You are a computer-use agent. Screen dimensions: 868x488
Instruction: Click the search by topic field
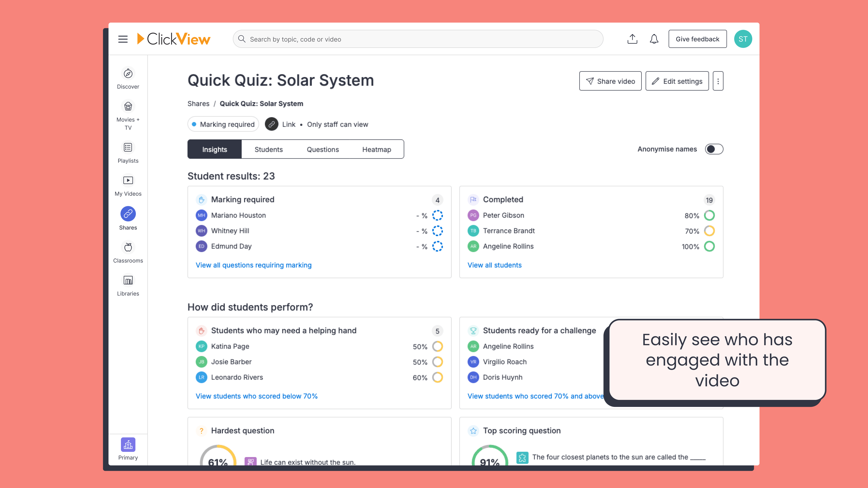pos(418,39)
